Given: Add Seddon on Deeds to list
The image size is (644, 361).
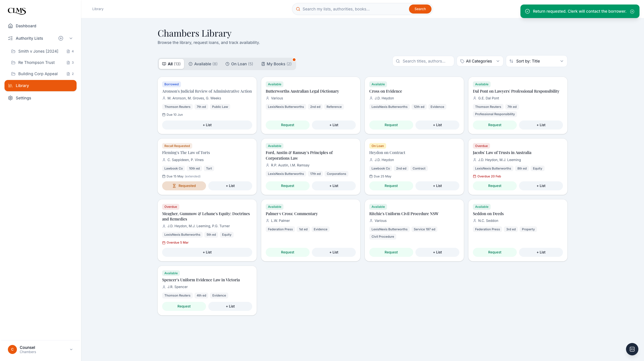Looking at the screenshot, I should pos(541,252).
